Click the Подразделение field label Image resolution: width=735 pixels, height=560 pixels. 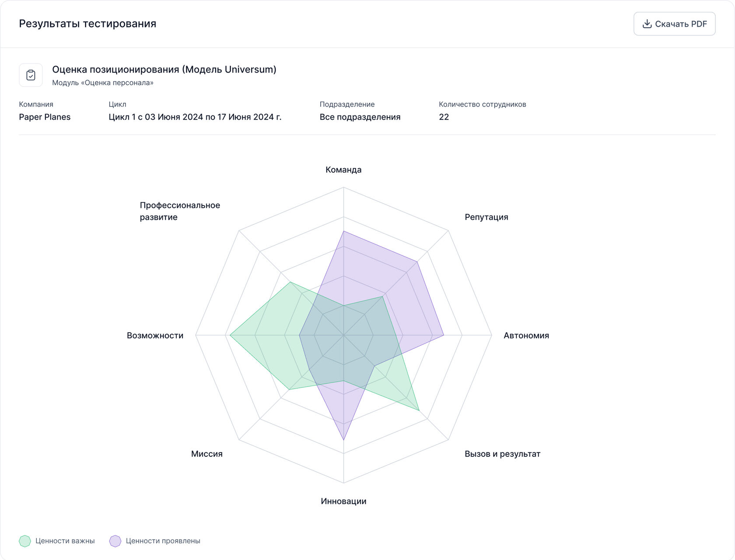[347, 104]
